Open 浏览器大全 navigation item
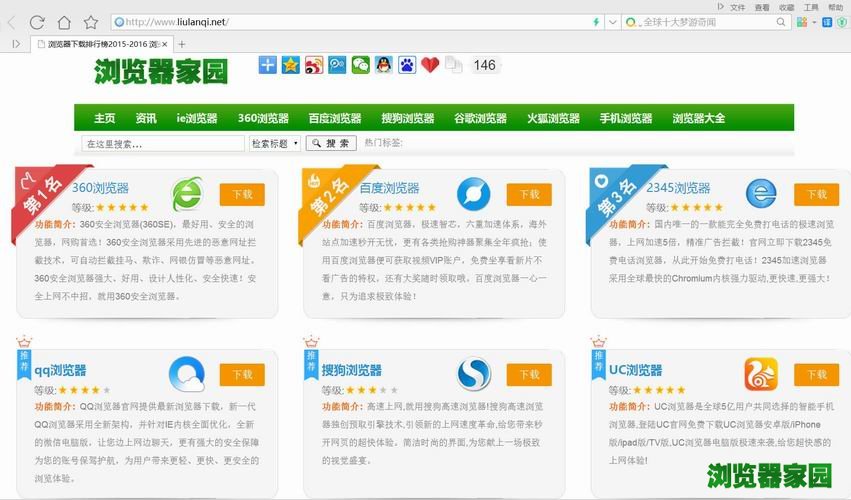The image size is (851, 500). point(698,118)
